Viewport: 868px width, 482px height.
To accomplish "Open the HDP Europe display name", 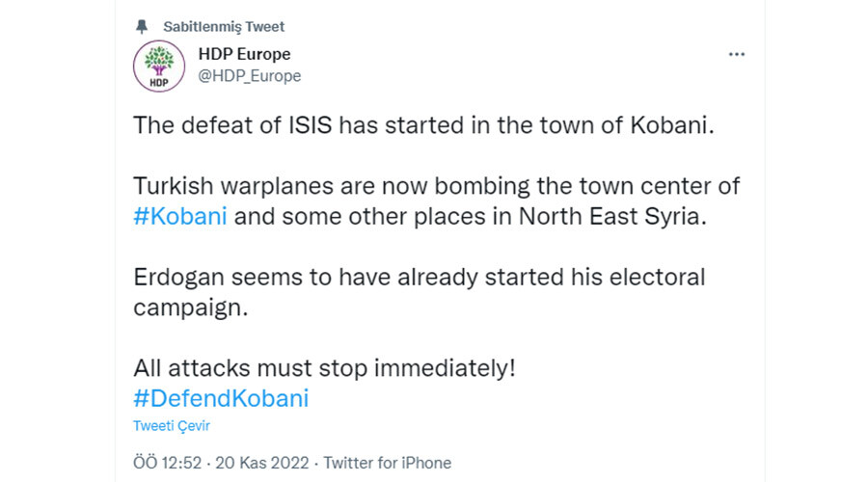I will pos(244,54).
